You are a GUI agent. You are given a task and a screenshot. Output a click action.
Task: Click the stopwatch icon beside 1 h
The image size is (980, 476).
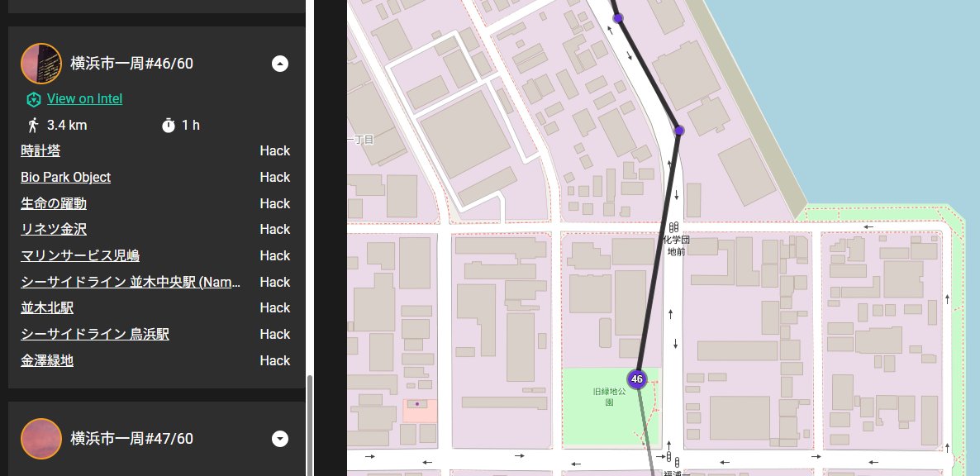(x=168, y=125)
